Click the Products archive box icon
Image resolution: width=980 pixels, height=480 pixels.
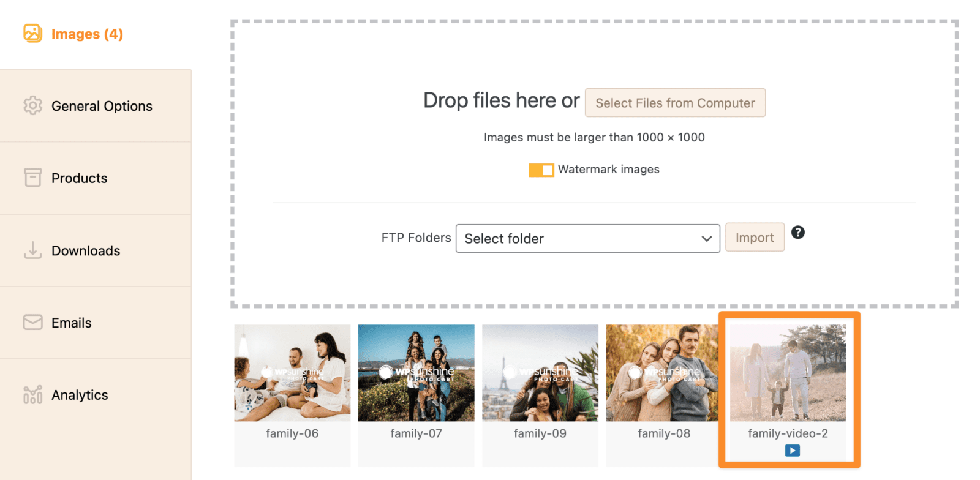[x=32, y=178]
